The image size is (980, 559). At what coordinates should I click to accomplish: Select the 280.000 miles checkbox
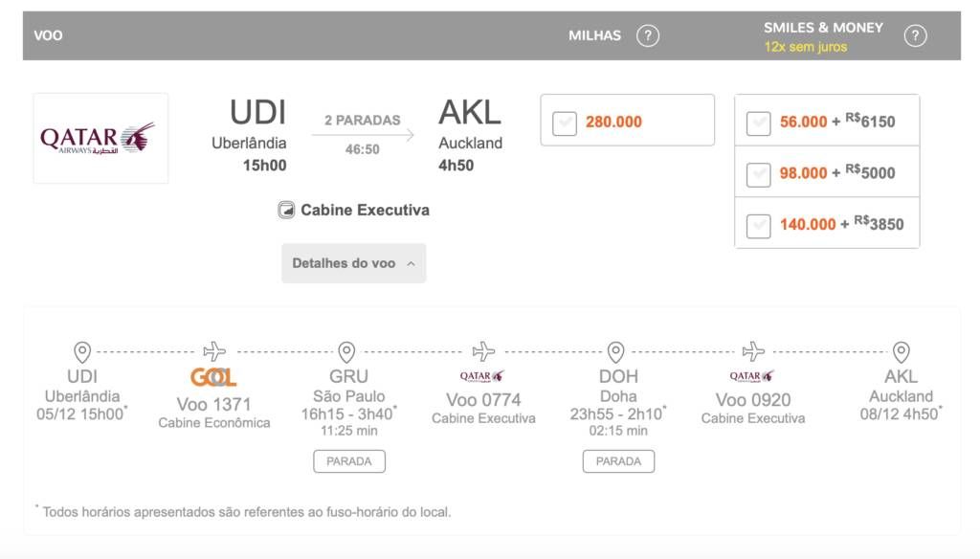pyautogui.click(x=565, y=123)
